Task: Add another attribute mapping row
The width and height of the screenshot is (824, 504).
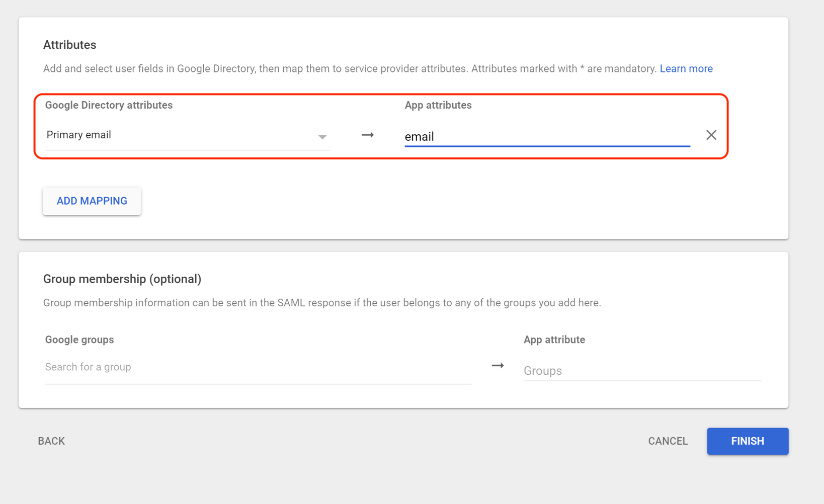Action: (x=92, y=201)
